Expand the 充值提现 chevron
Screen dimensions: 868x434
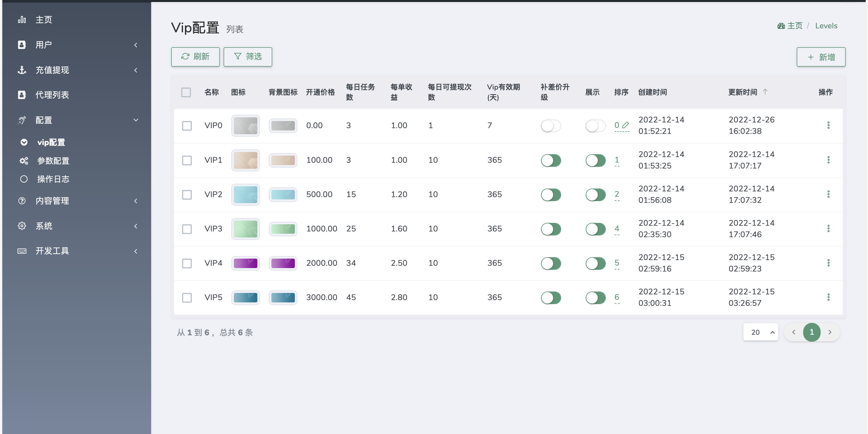(x=136, y=70)
